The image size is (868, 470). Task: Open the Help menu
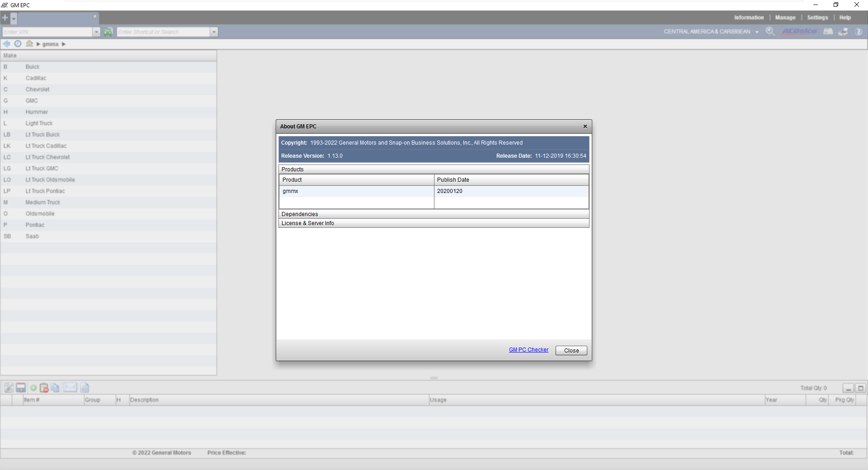845,18
